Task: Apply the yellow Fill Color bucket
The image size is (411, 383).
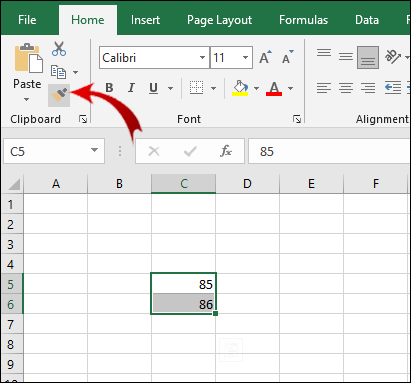Action: click(x=240, y=88)
